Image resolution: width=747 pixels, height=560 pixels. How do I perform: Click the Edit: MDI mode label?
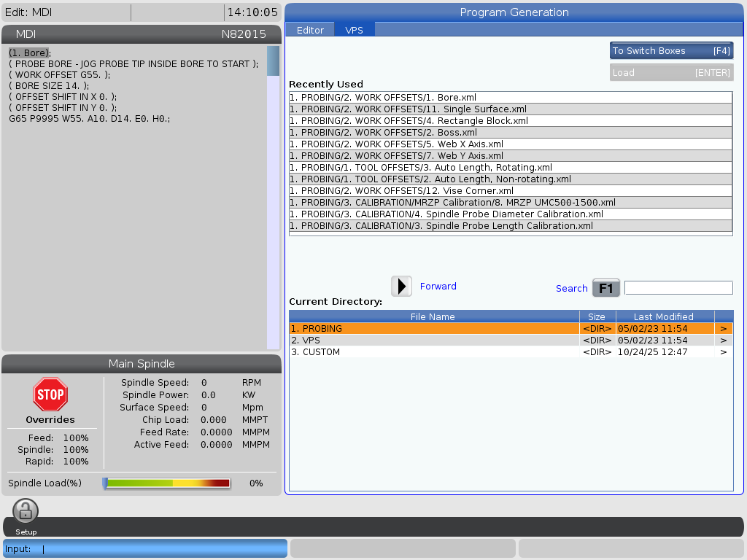pos(28,12)
